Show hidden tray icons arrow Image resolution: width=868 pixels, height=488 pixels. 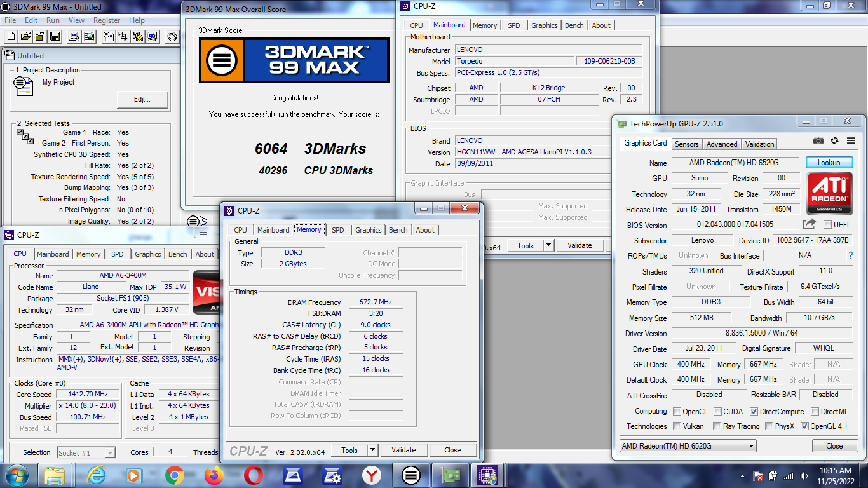click(x=743, y=476)
